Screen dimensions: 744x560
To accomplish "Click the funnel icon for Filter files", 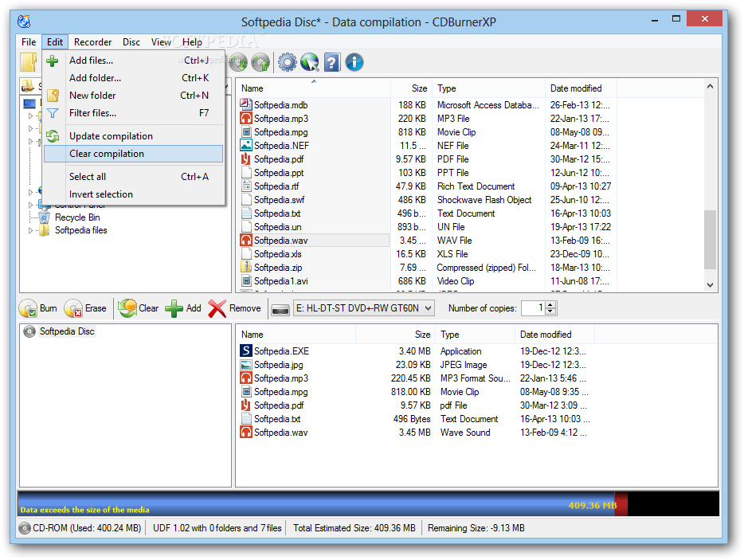I will click(x=53, y=113).
